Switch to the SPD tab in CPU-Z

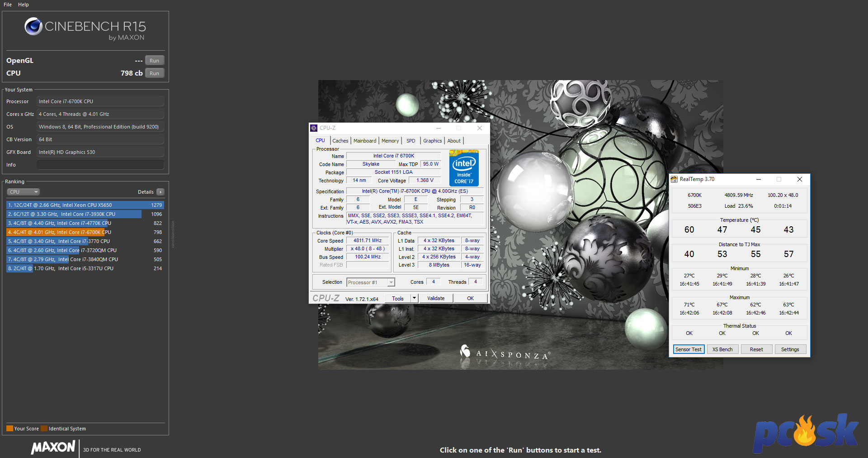pyautogui.click(x=411, y=141)
